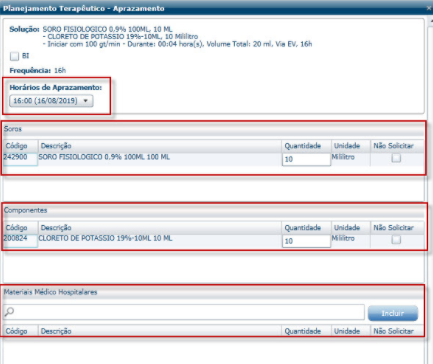The height and width of the screenshot is (364, 433).
Task: Click the dropdown arrow next to 16:00 time
Action: tap(86, 101)
